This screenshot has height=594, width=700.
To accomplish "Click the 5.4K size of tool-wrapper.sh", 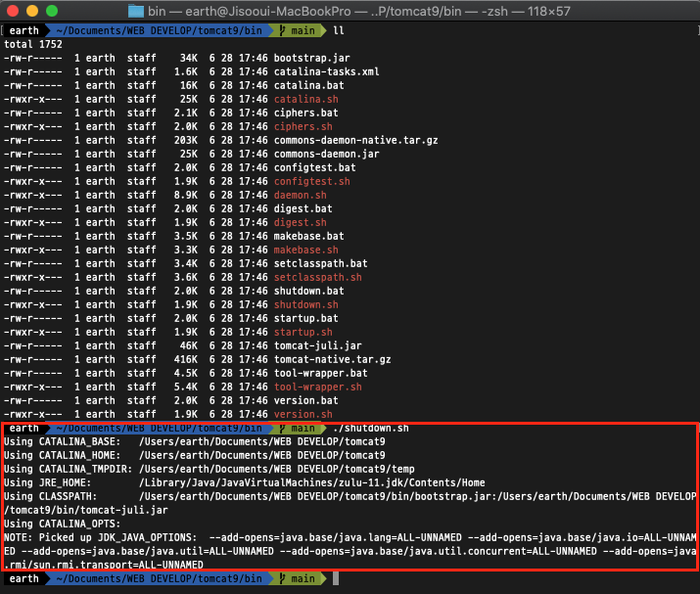I will point(186,387).
